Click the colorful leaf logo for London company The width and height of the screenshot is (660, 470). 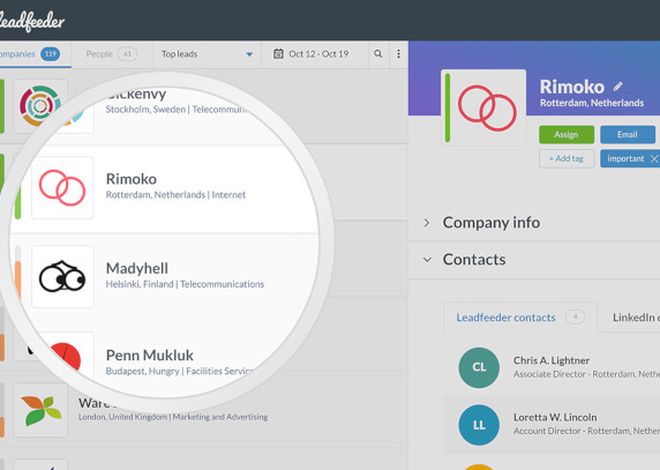(x=41, y=409)
